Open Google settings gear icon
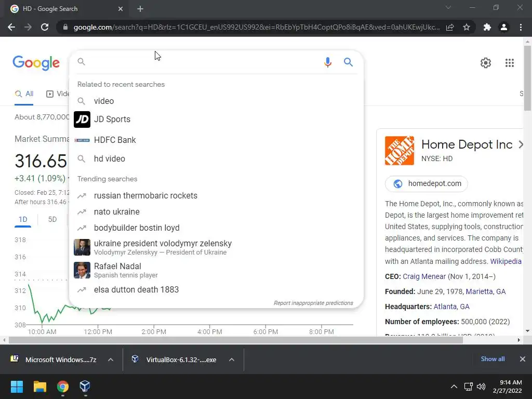The image size is (532, 399). pyautogui.click(x=486, y=63)
